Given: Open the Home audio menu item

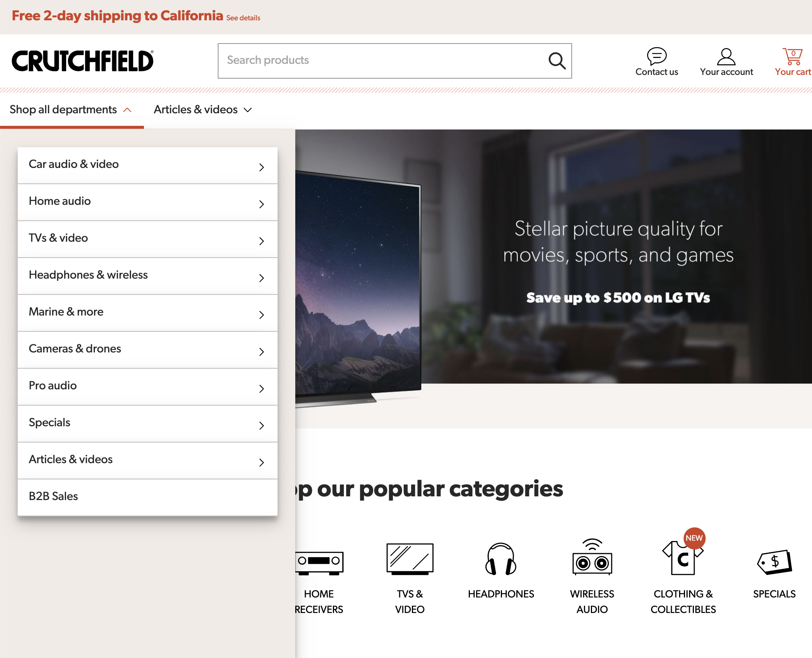Looking at the screenshot, I should [147, 201].
